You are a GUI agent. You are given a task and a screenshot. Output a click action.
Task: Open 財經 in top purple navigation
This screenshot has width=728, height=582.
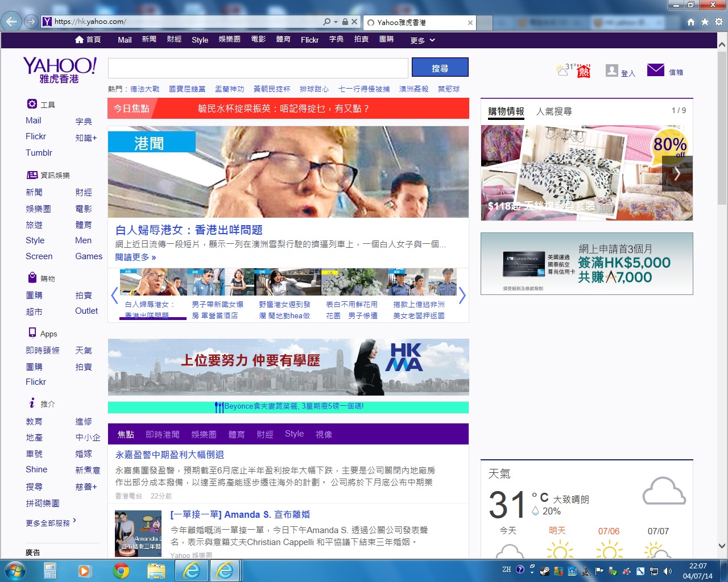pos(174,39)
